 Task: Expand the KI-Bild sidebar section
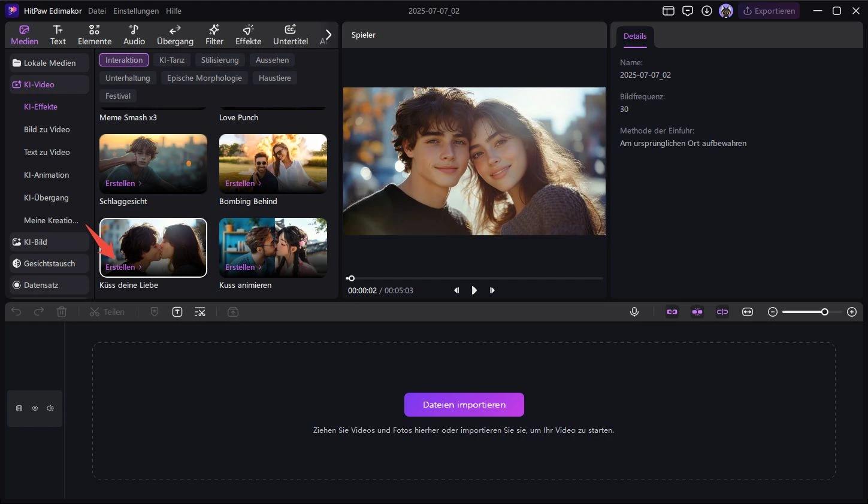point(49,242)
